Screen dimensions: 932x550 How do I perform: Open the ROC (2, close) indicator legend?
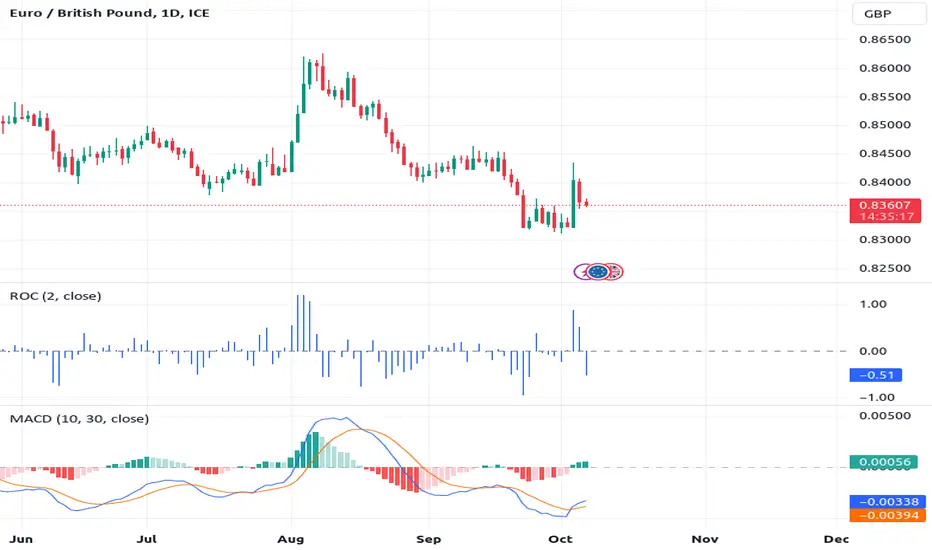coord(55,296)
